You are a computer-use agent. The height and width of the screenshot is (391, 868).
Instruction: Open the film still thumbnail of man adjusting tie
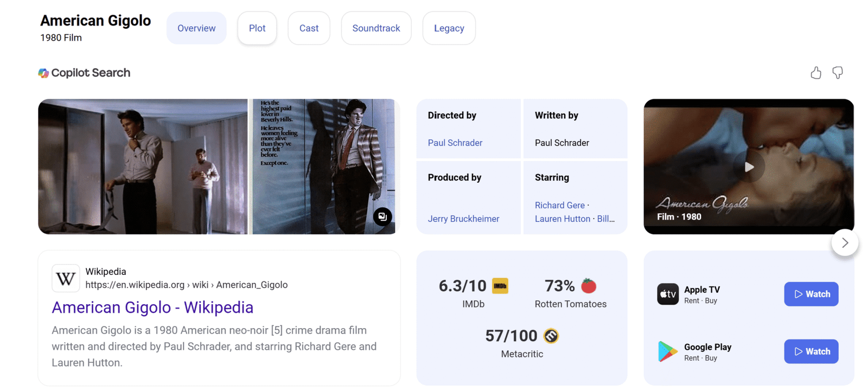(143, 166)
